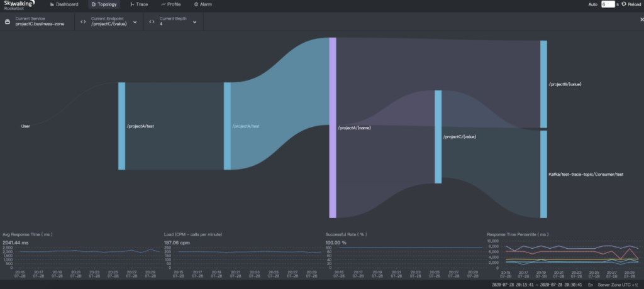644x289 pixels.
Task: Expand the Current Depth dropdown
Action: 195,22
